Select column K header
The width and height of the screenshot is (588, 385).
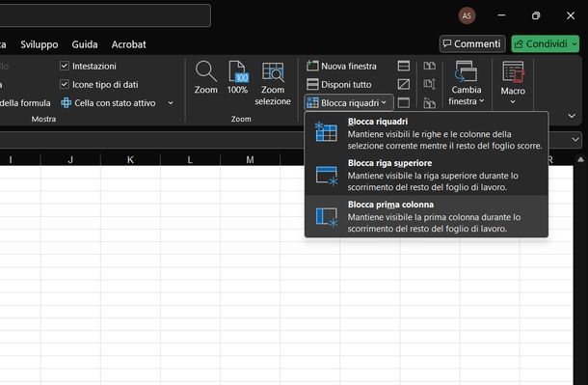click(130, 160)
